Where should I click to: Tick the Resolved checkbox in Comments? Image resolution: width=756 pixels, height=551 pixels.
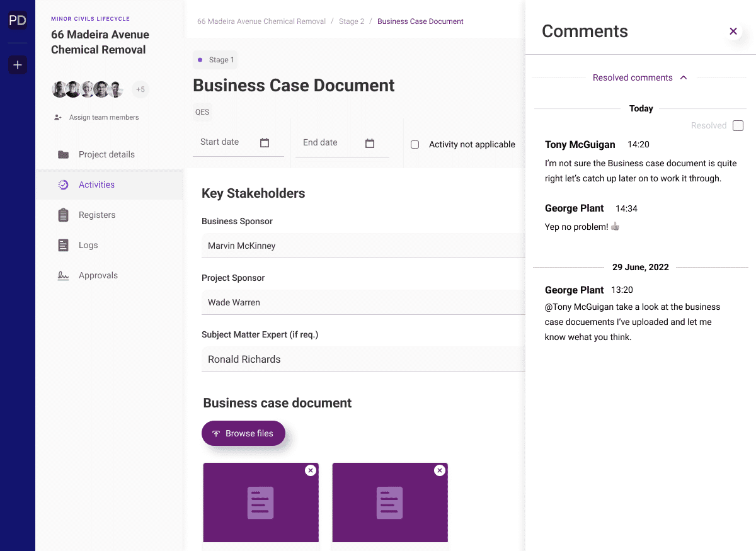[738, 125]
